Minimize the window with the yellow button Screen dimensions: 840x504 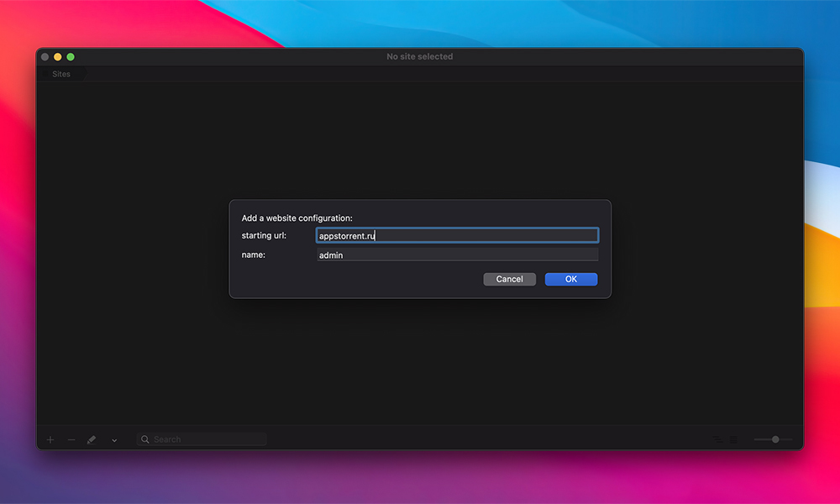coord(58,57)
